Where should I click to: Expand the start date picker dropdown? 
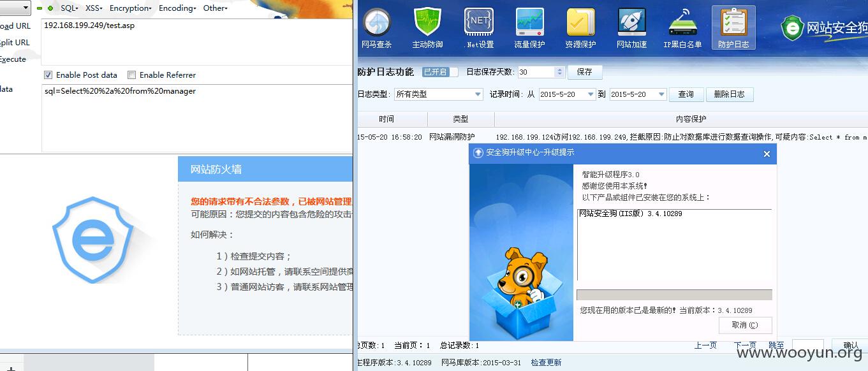coord(591,94)
